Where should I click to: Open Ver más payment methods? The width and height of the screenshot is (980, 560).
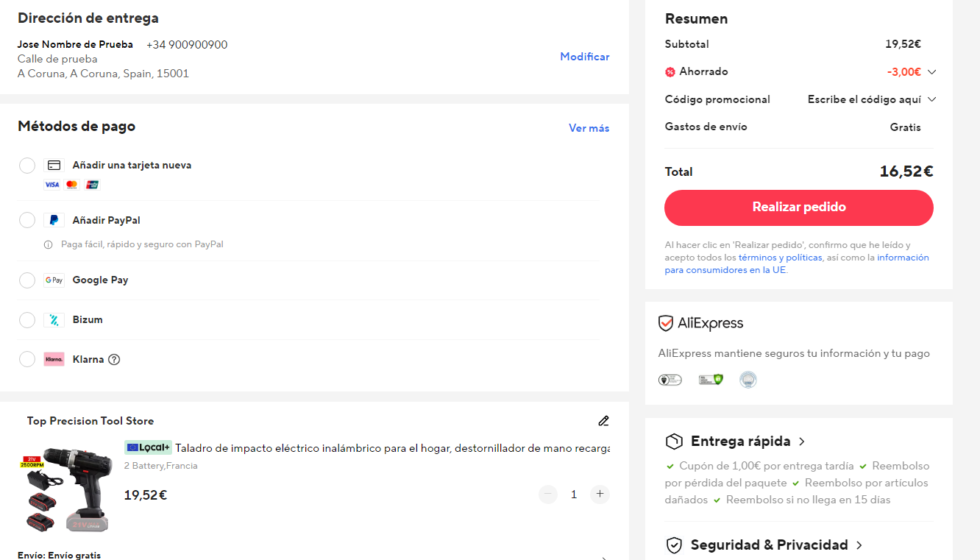(589, 128)
